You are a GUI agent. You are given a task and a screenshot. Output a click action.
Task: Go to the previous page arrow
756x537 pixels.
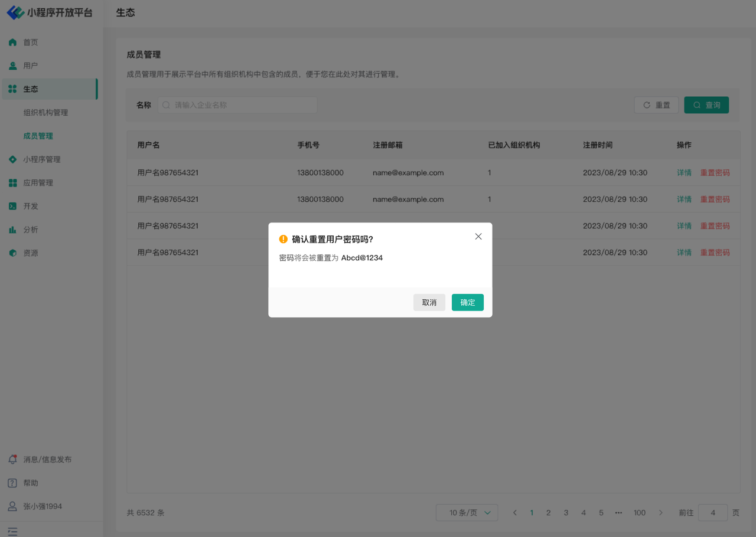coord(514,513)
